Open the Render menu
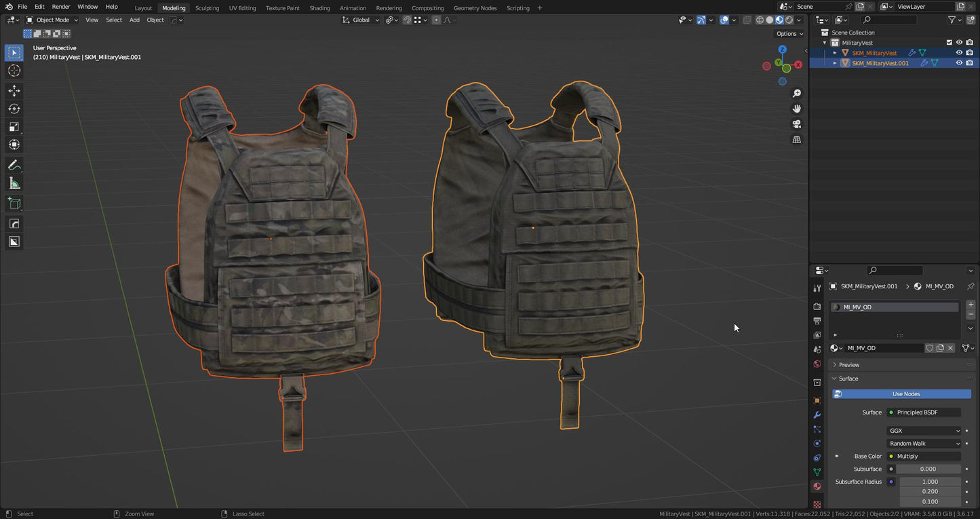Image resolution: width=980 pixels, height=519 pixels. click(x=60, y=7)
